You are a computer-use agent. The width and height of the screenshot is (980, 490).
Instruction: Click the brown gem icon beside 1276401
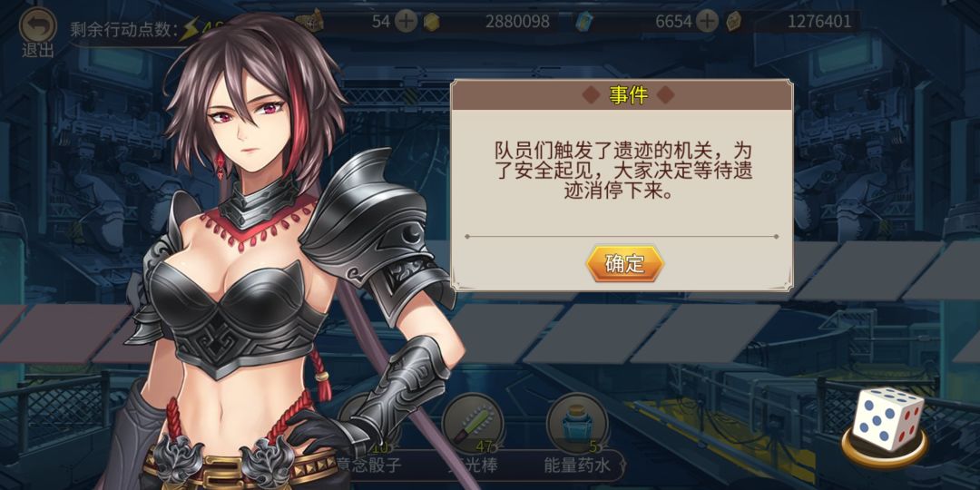pyautogui.click(x=734, y=22)
